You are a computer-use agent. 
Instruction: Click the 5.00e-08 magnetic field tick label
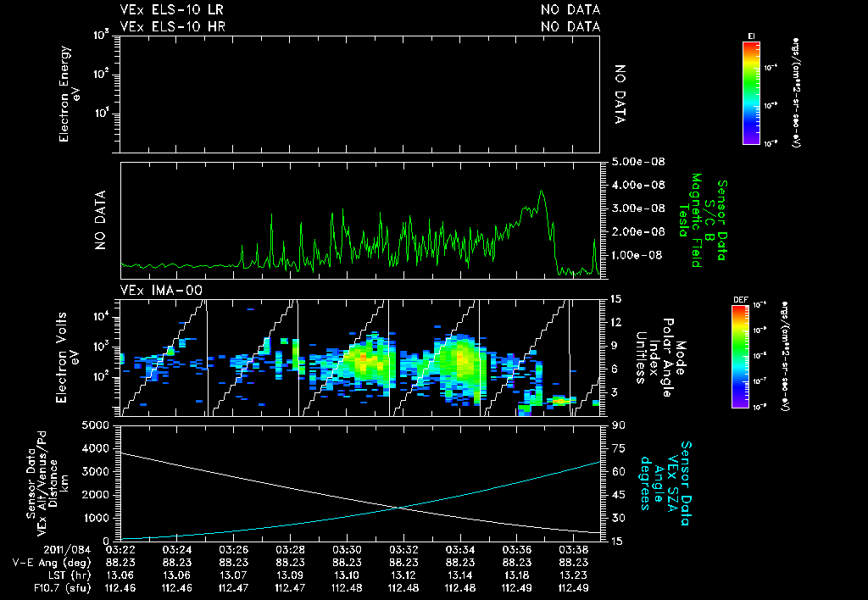tap(638, 162)
